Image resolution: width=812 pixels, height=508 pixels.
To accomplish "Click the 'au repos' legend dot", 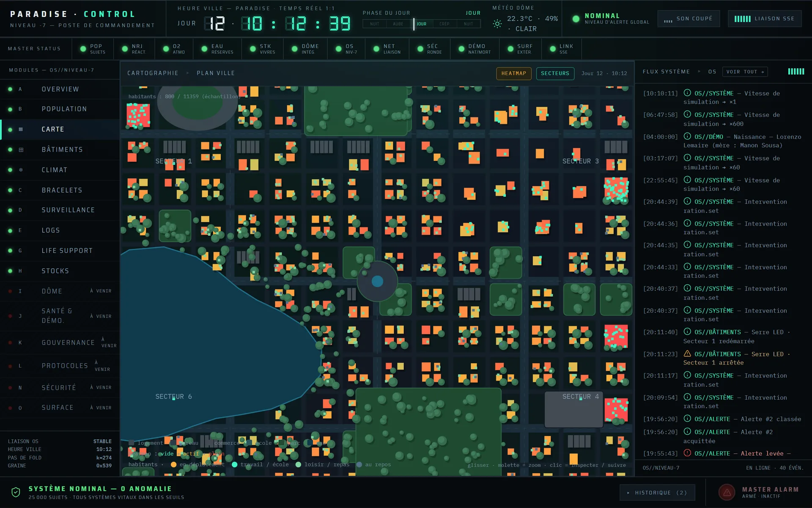I will pos(359,464).
